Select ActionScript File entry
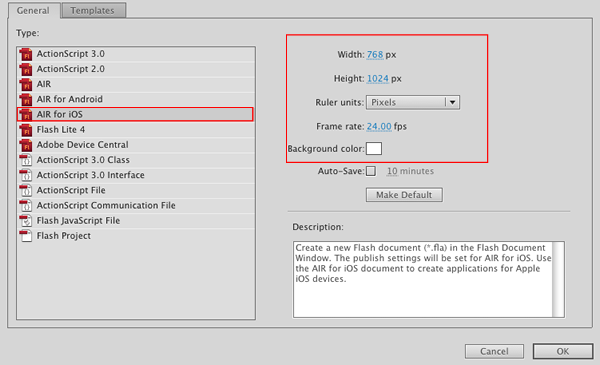 point(136,190)
